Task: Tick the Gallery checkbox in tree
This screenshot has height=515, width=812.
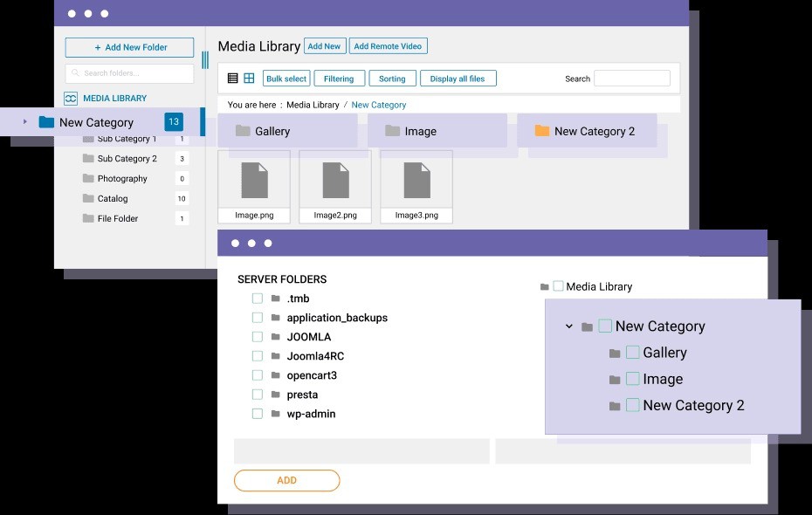Action: pyautogui.click(x=633, y=353)
